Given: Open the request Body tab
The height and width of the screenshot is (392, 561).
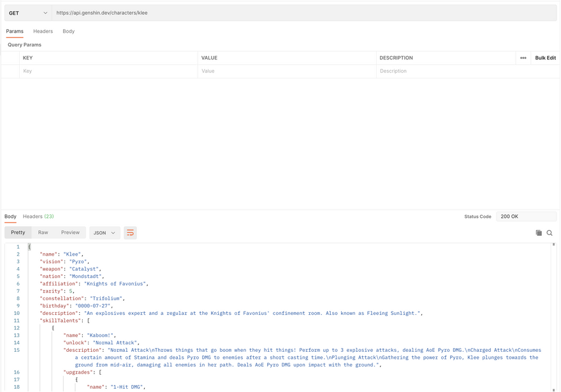Looking at the screenshot, I should tap(68, 31).
